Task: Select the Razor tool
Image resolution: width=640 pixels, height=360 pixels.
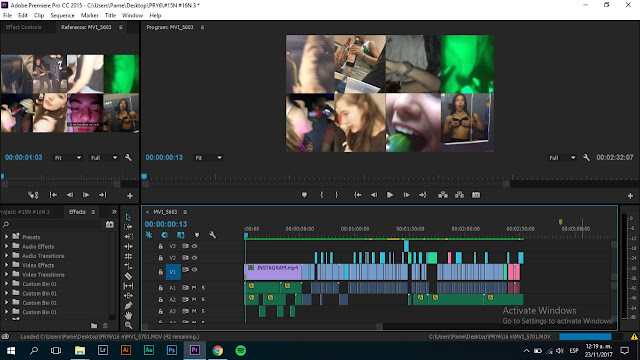Action: (x=128, y=276)
